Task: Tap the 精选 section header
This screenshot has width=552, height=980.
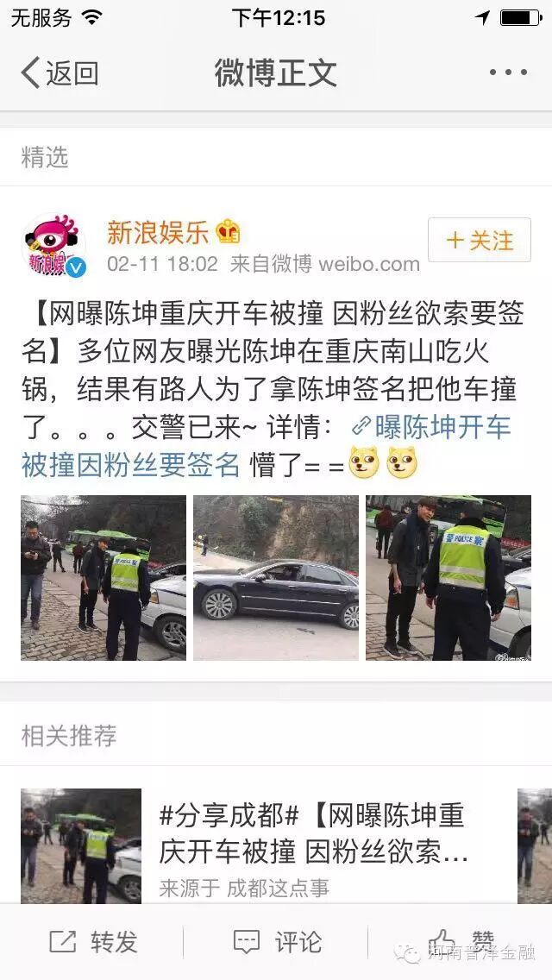Action: (x=45, y=157)
